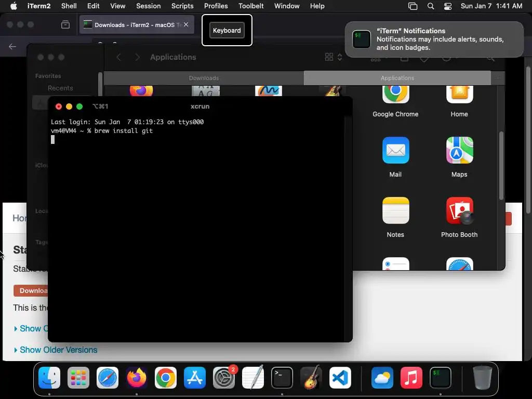The height and width of the screenshot is (399, 532).
Task: Open Finder icon view switcher dropdown
Action: [334, 57]
